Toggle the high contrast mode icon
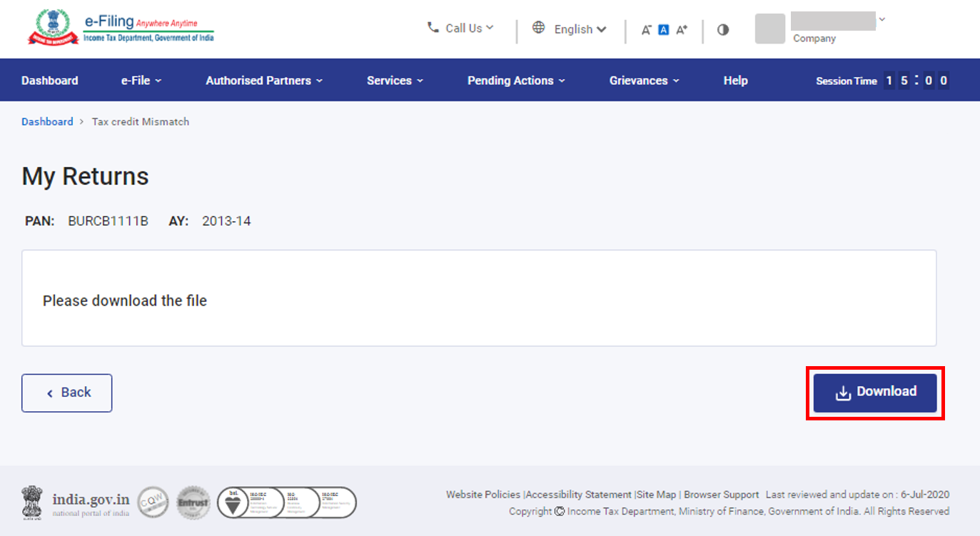Image resolution: width=980 pixels, height=536 pixels. click(723, 30)
